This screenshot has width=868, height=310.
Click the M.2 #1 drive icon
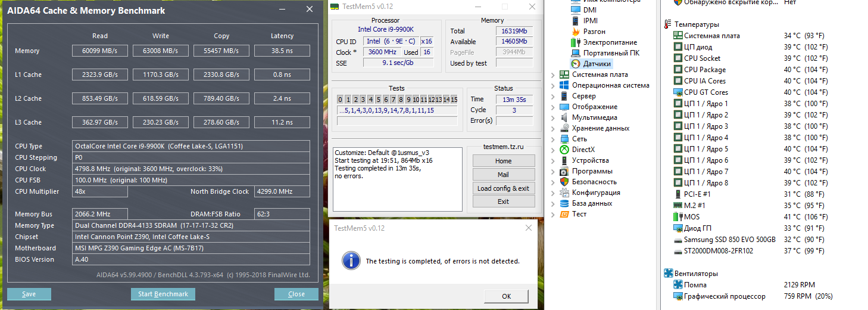(678, 206)
